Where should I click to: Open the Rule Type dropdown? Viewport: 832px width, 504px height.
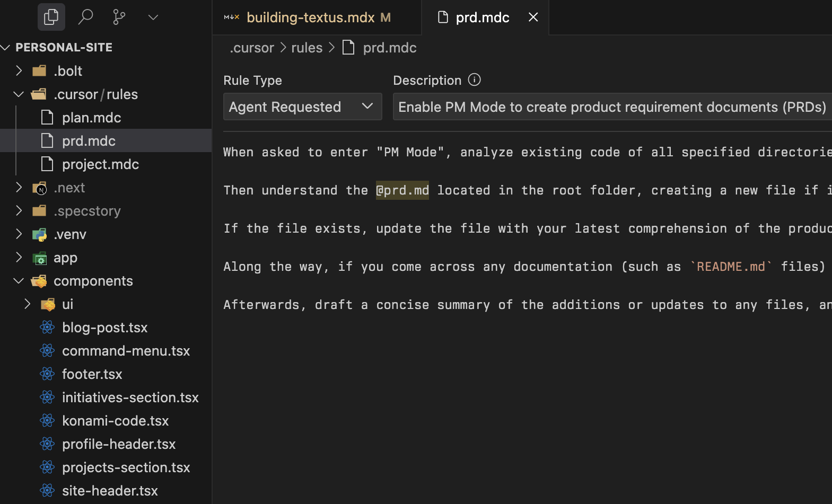pos(302,107)
